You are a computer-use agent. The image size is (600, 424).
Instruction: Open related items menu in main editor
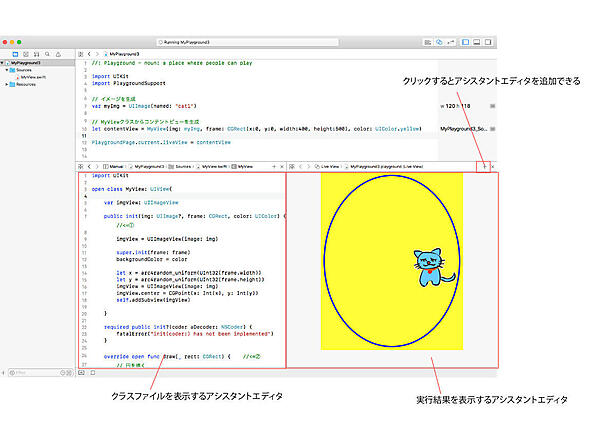coord(81,54)
